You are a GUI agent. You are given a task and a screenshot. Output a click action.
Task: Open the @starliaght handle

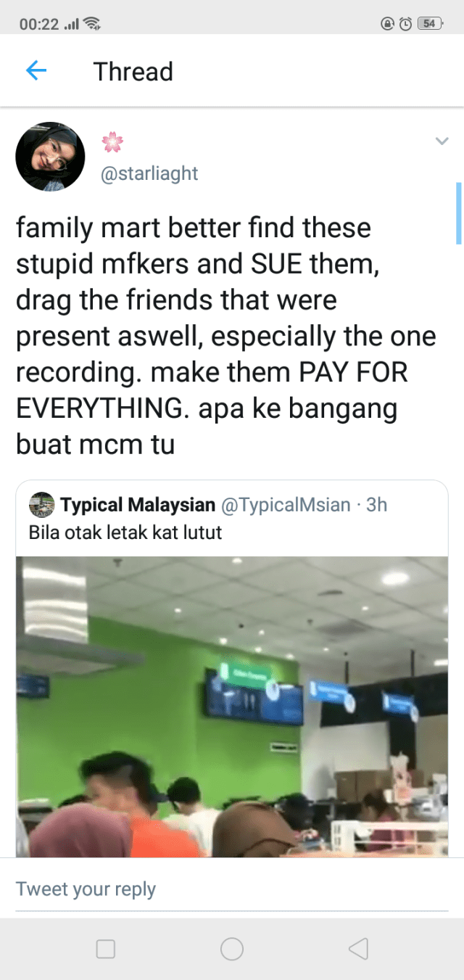[x=149, y=174]
